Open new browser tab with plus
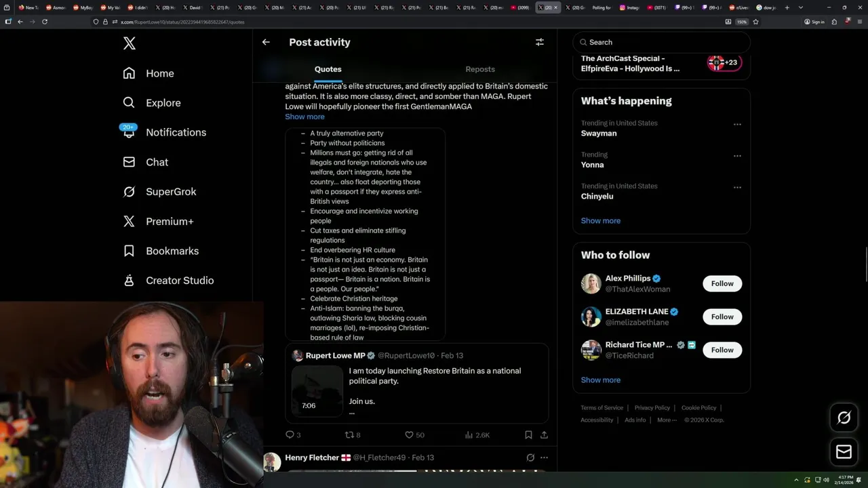The image size is (868, 488). tap(787, 7)
